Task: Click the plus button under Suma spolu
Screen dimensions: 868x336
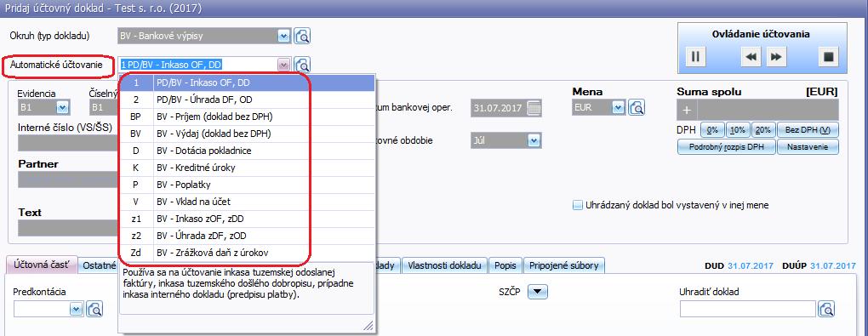Action: (687, 110)
